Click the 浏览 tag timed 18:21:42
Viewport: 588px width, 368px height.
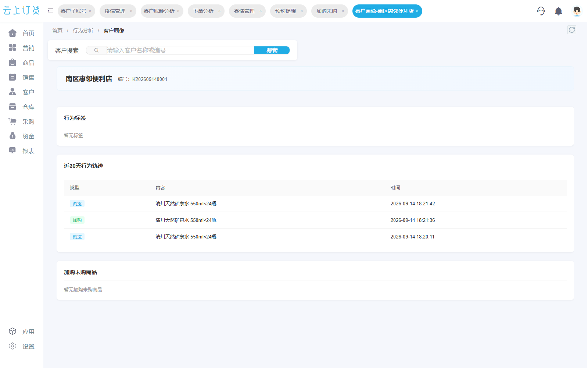coord(77,204)
